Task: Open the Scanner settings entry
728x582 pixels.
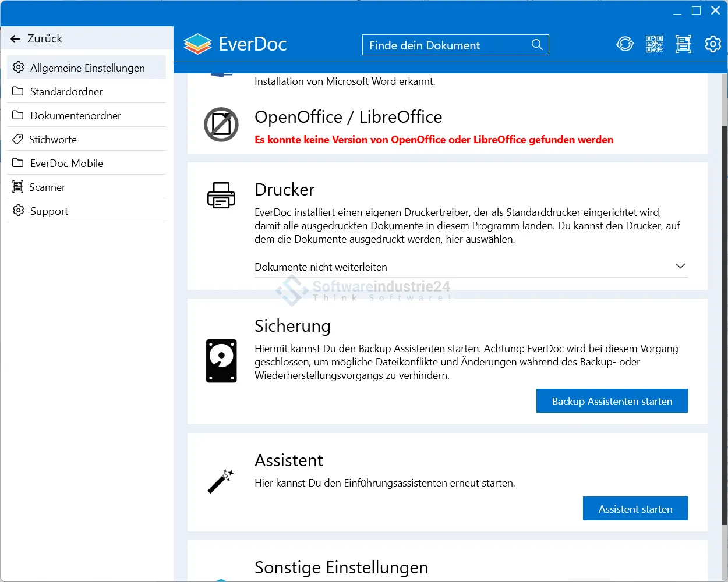Action: 47,187
